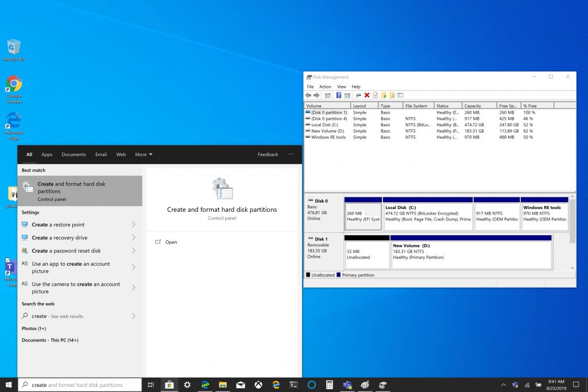Click the Help icon in Disk Management toolbar
This screenshot has height=392, width=588.
tap(339, 95)
